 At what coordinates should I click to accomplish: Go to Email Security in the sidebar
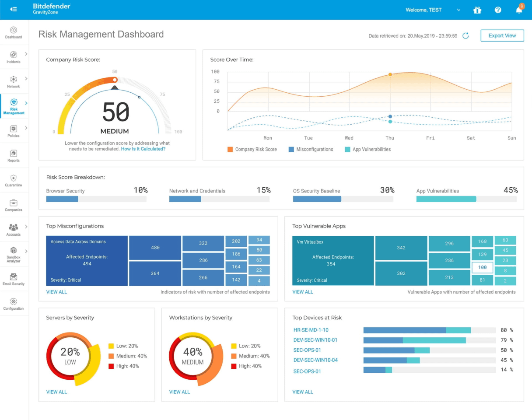pyautogui.click(x=14, y=279)
